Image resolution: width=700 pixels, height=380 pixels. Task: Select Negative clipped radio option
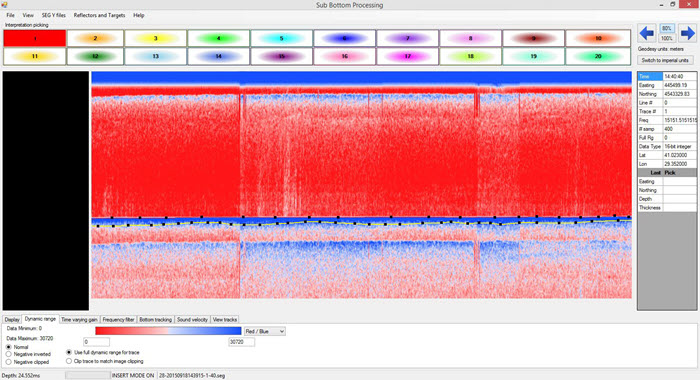click(x=28, y=362)
